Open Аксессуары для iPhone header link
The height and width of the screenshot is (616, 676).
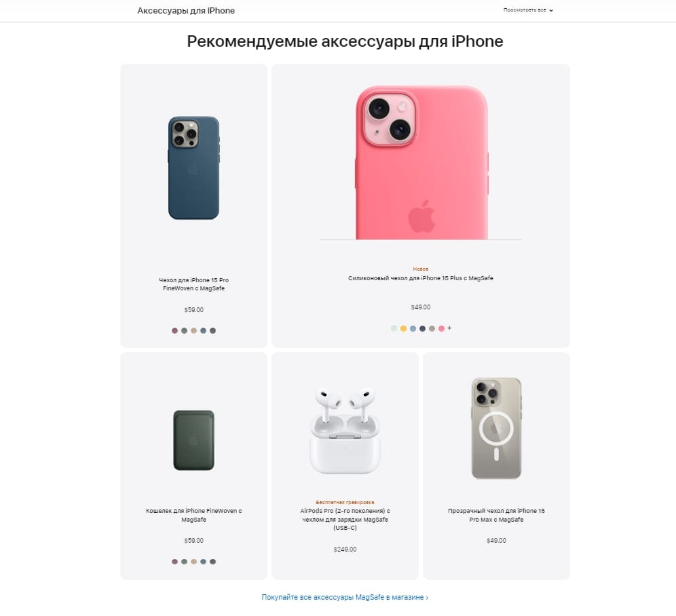(x=186, y=11)
